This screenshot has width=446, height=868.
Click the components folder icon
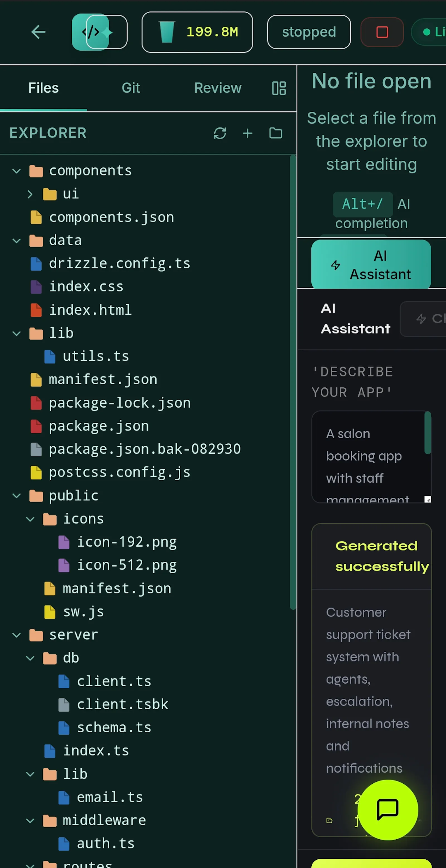pyautogui.click(x=36, y=171)
